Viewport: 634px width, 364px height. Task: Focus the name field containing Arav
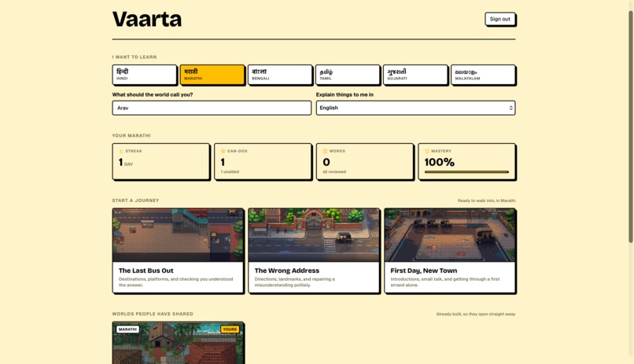point(212,108)
